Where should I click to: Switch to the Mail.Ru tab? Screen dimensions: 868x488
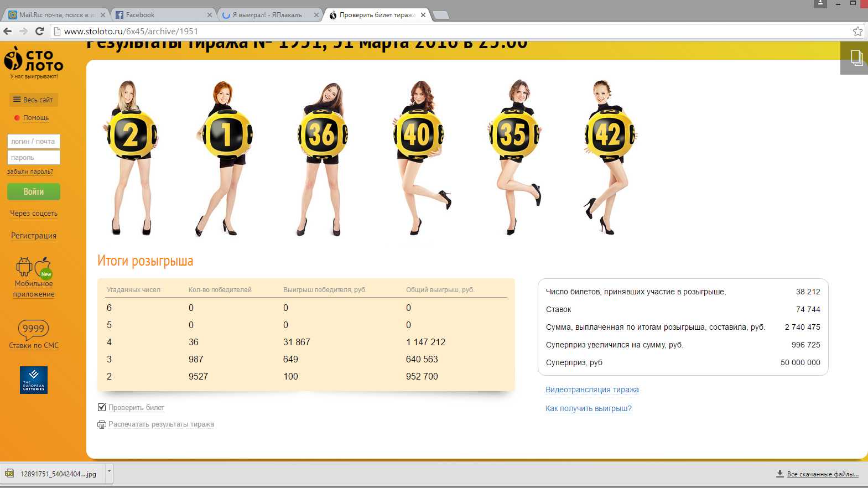coord(55,15)
